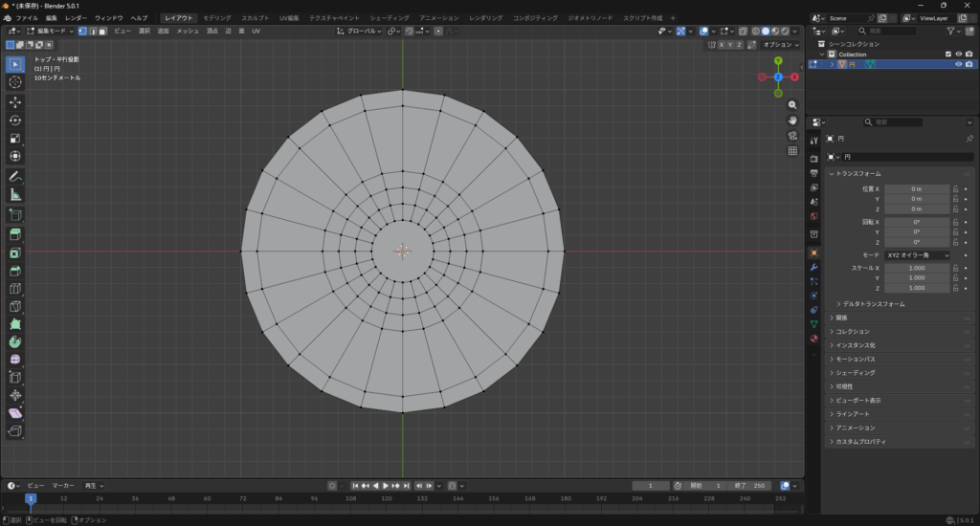This screenshot has height=526, width=980.
Task: Open the ファイル menu
Action: click(27, 18)
